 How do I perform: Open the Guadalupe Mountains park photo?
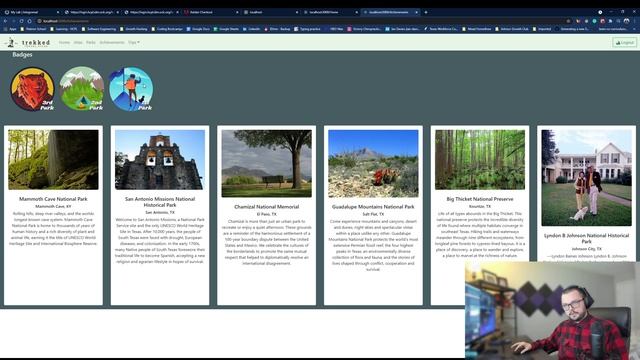pyautogui.click(x=373, y=164)
